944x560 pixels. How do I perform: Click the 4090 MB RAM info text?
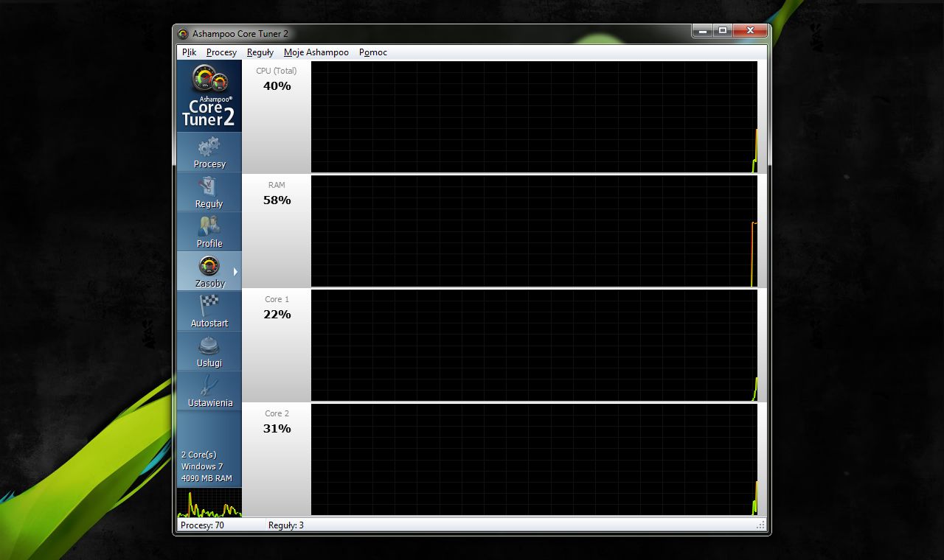pos(206,478)
